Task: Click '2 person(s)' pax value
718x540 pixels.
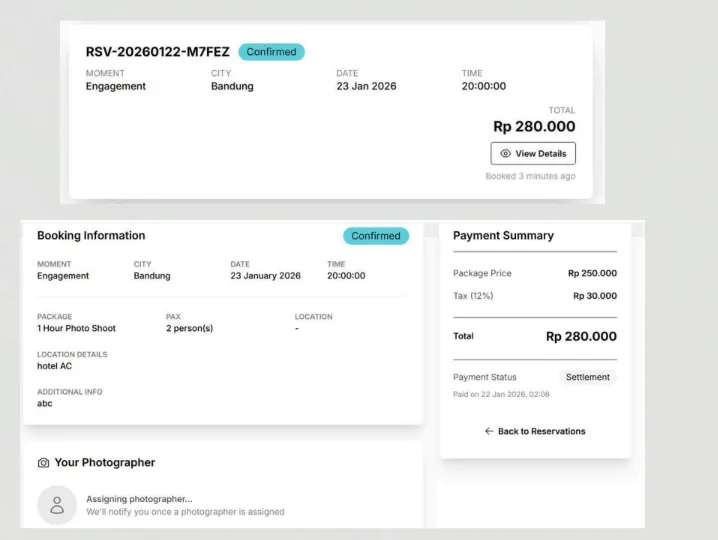Action: (190, 328)
